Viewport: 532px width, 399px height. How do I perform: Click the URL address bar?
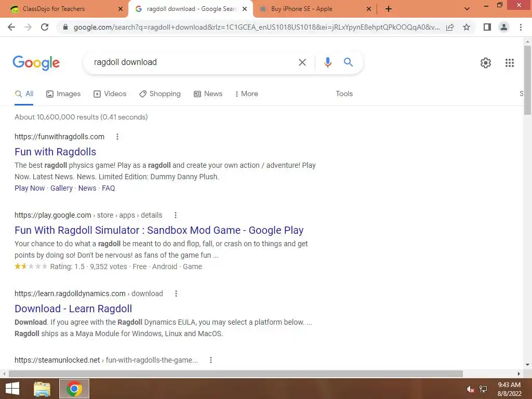point(256,27)
